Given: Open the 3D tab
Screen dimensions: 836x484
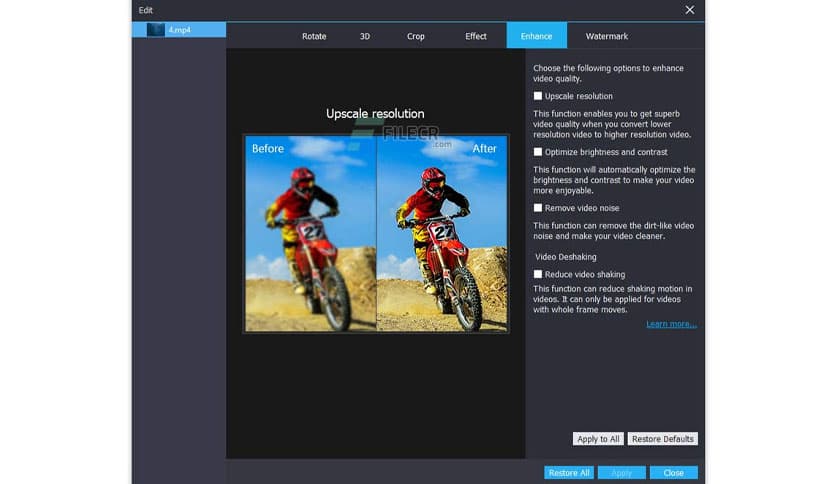Looking at the screenshot, I should tap(365, 36).
